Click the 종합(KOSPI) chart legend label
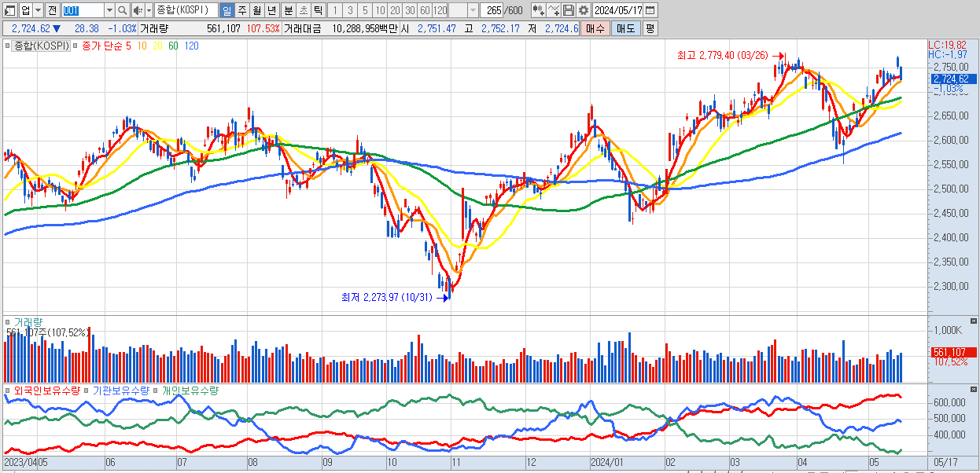This screenshot has height=473, width=980. pos(41,46)
